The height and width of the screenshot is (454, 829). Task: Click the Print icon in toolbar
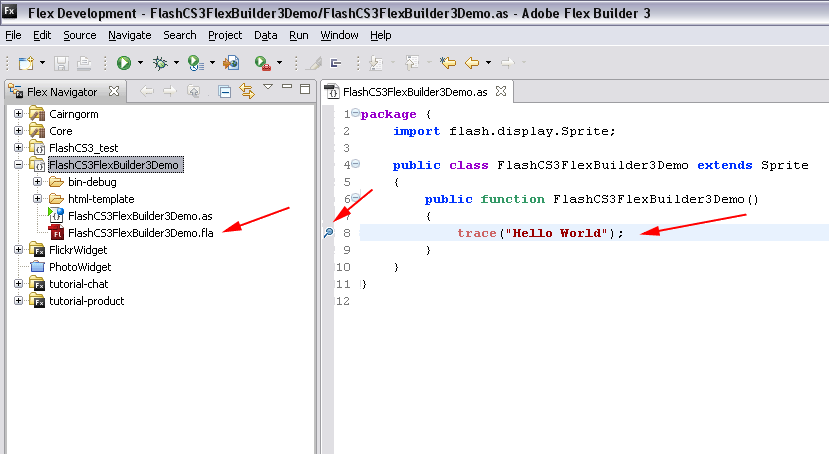click(x=84, y=63)
